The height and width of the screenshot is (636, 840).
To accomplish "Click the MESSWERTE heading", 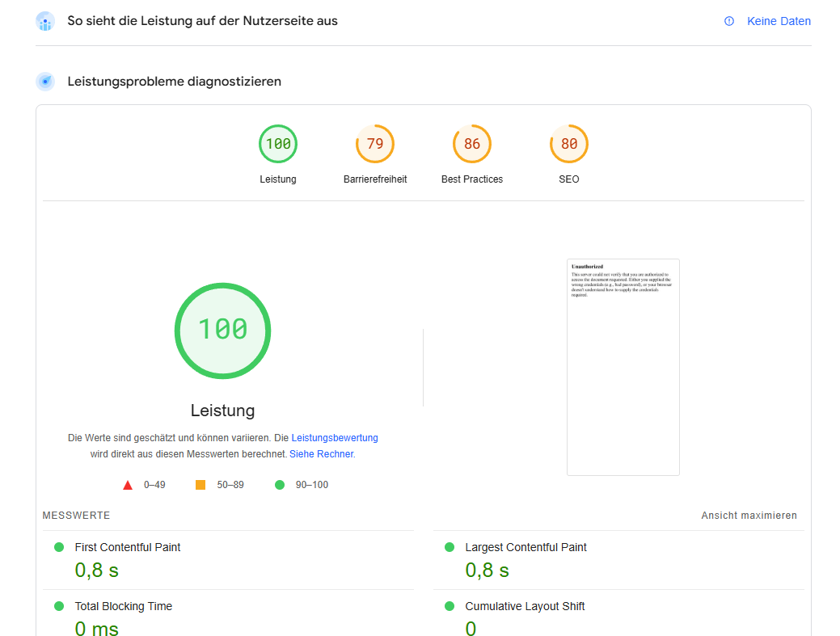I will pyautogui.click(x=76, y=516).
